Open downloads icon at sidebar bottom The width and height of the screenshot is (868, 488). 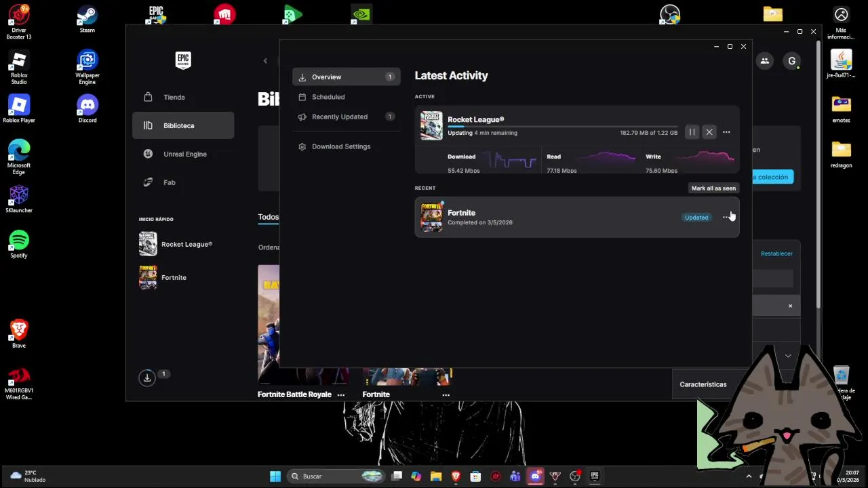tap(146, 378)
